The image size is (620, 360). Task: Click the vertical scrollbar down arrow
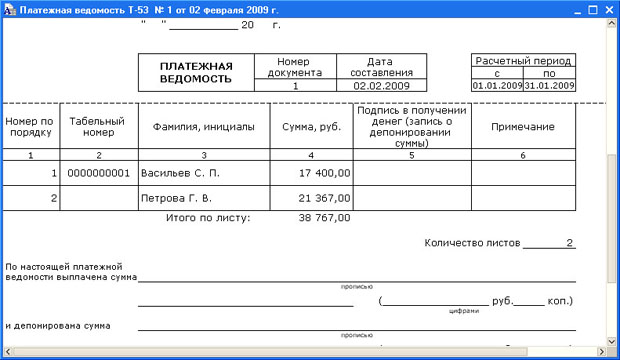click(611, 341)
